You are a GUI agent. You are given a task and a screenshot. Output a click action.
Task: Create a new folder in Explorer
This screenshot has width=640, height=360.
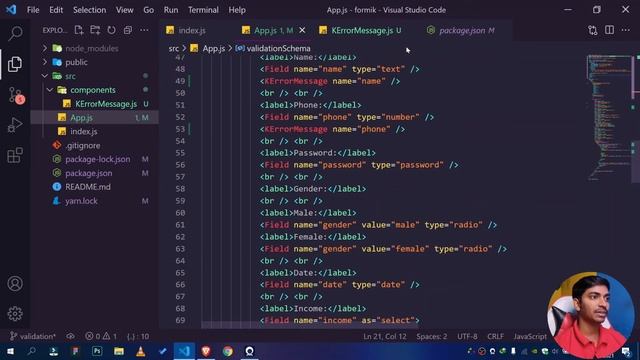95,30
